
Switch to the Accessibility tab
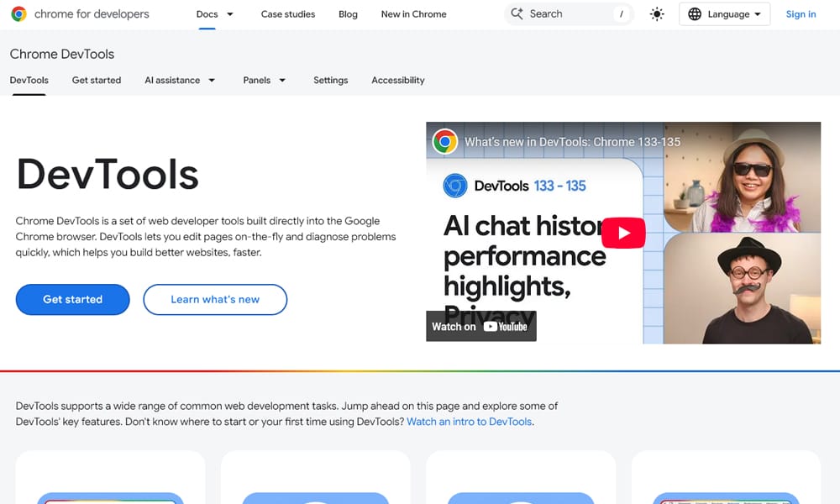[x=397, y=80]
